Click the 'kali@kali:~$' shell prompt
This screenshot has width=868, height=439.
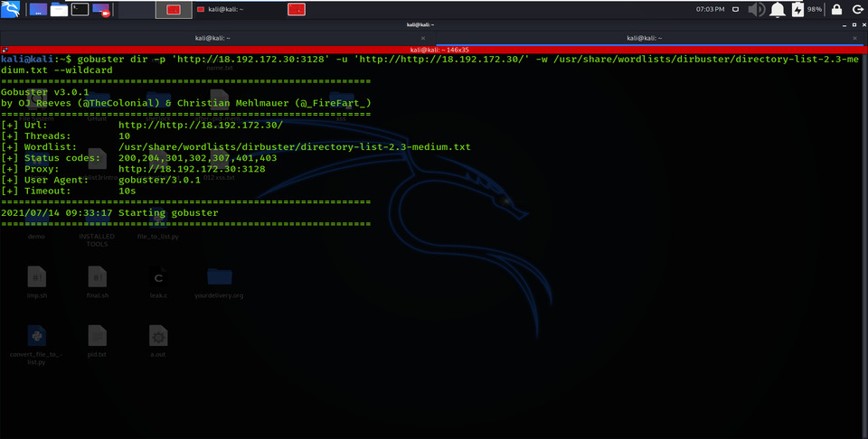(x=36, y=59)
